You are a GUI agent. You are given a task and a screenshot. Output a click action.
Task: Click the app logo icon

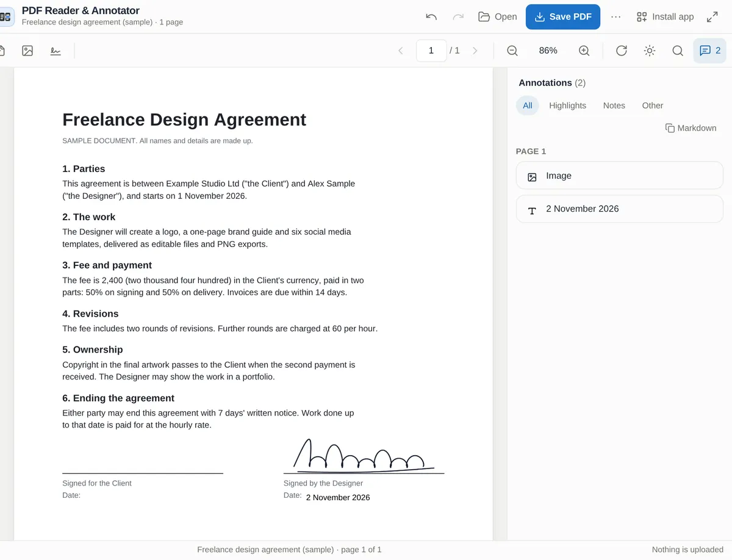[x=6, y=16]
